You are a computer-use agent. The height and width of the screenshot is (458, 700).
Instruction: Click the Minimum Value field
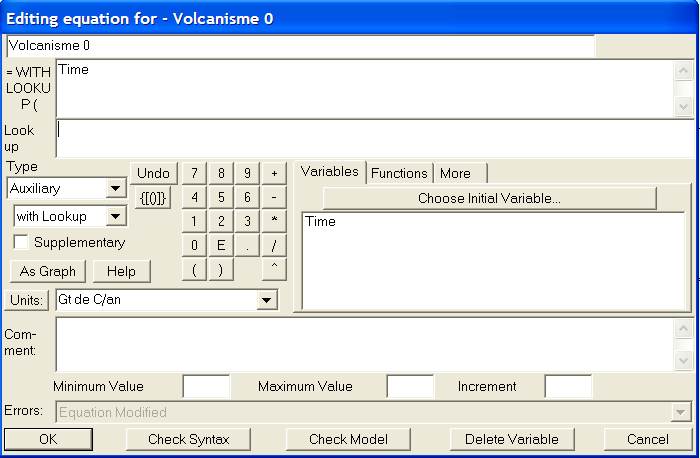[x=207, y=387]
